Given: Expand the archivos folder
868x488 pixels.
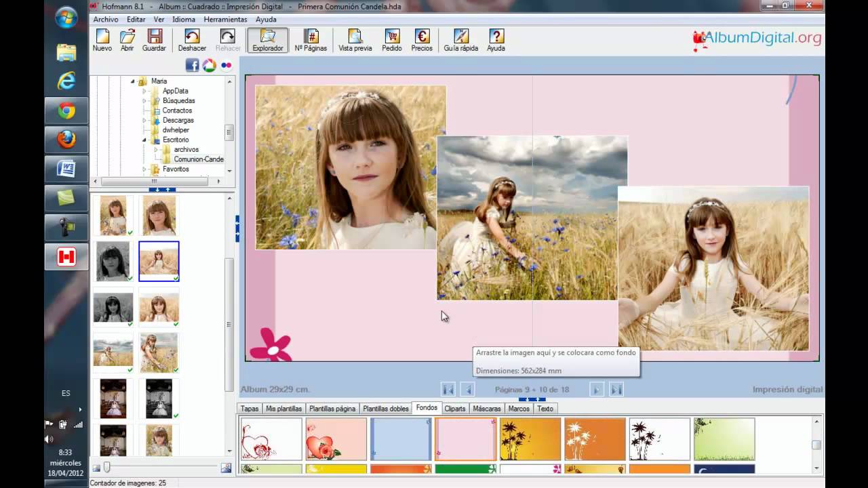Looking at the screenshot, I should pyautogui.click(x=156, y=150).
